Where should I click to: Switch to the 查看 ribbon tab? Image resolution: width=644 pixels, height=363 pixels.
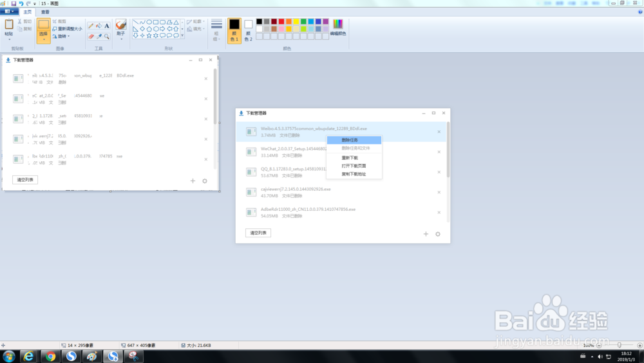pos(45,12)
